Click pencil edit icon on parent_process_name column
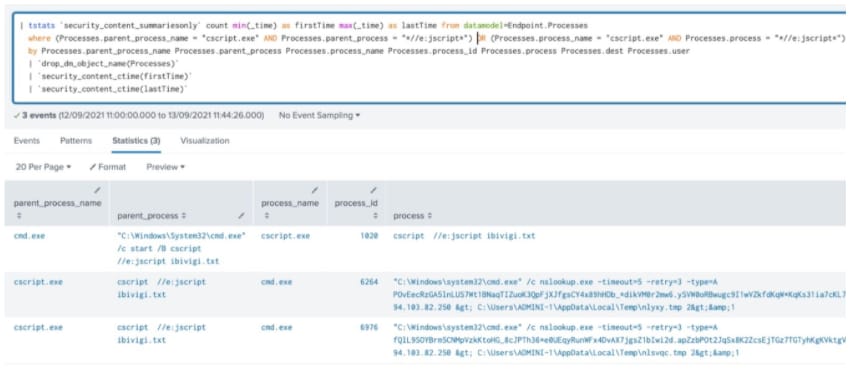This screenshot has width=853, height=372. tap(97, 190)
